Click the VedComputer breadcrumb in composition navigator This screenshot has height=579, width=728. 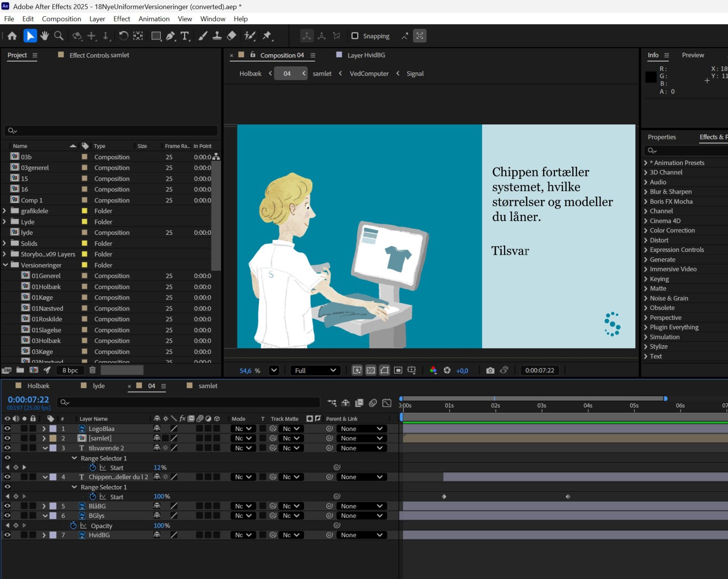(x=369, y=74)
